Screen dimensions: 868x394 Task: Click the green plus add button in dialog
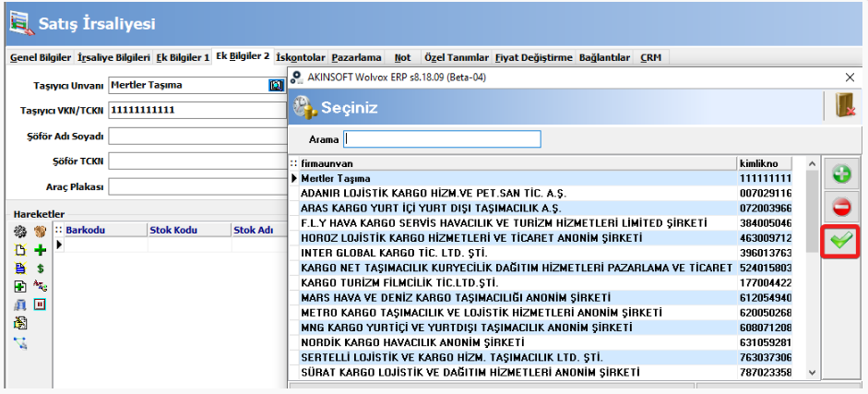(841, 174)
